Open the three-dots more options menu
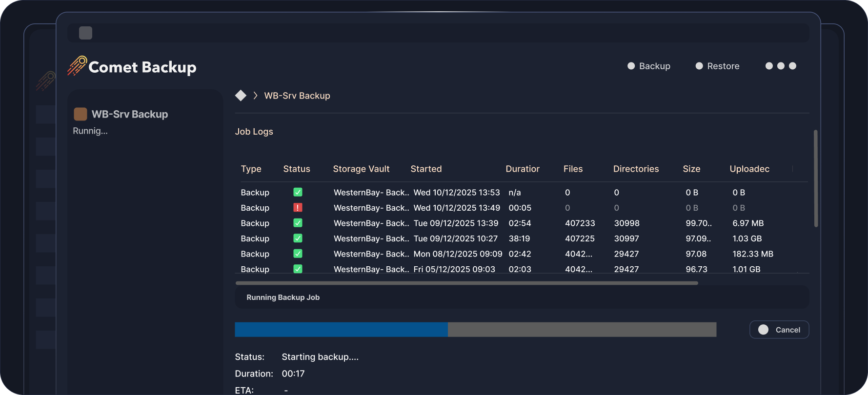The height and width of the screenshot is (395, 868). click(x=781, y=66)
